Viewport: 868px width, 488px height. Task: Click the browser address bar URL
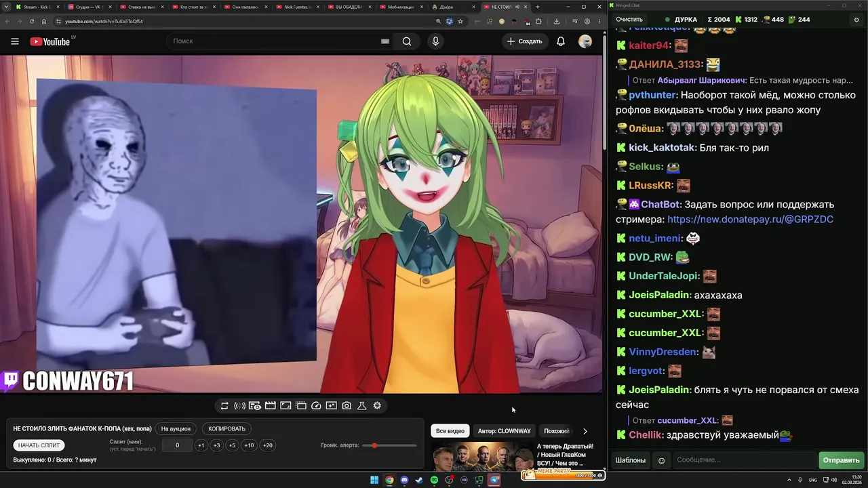click(104, 21)
